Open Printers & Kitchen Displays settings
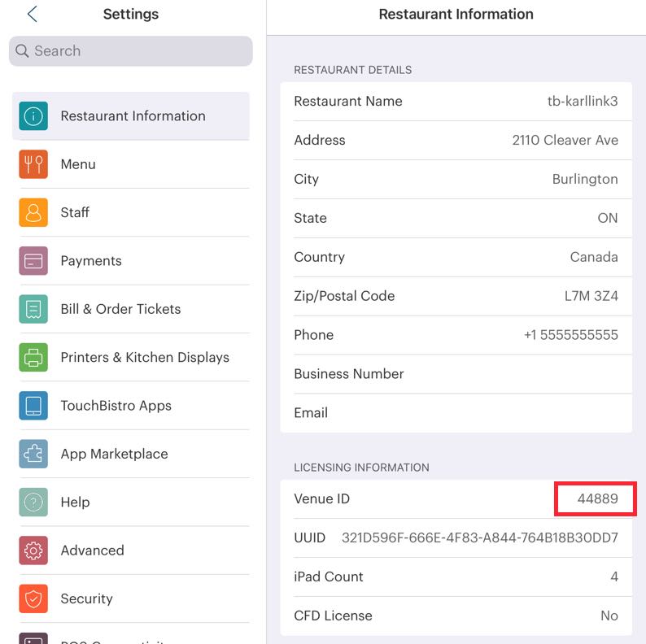 pyautogui.click(x=131, y=358)
